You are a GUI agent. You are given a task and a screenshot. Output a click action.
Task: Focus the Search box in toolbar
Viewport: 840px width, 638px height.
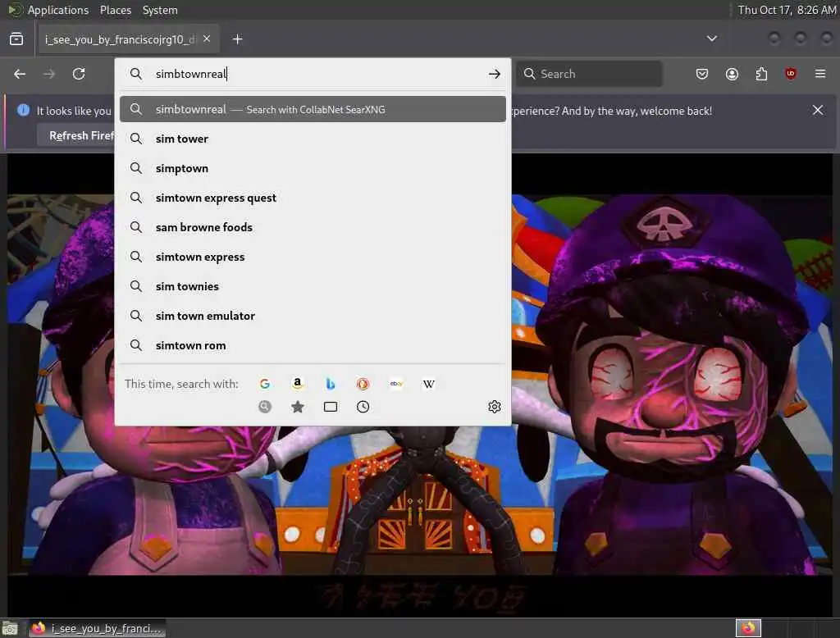tap(589, 74)
